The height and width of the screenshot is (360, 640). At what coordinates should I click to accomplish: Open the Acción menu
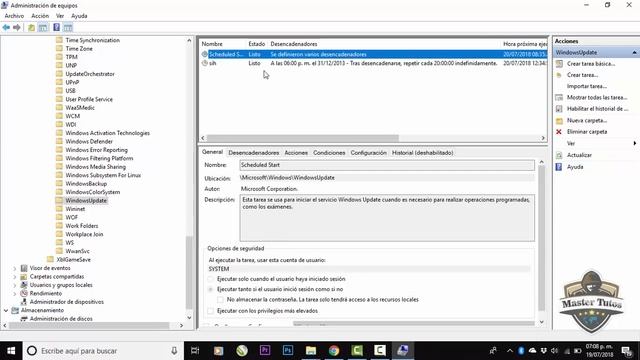tap(40, 16)
